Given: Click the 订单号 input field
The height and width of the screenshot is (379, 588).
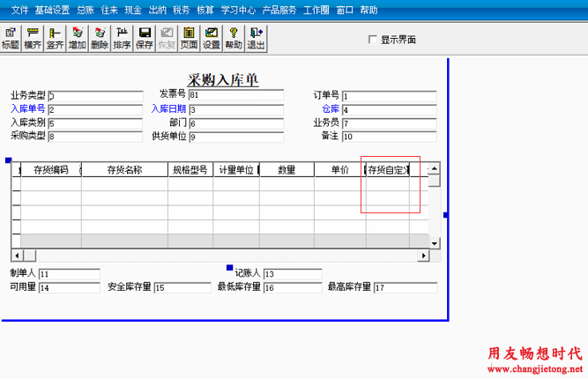Looking at the screenshot, I should pyautogui.click(x=390, y=96).
